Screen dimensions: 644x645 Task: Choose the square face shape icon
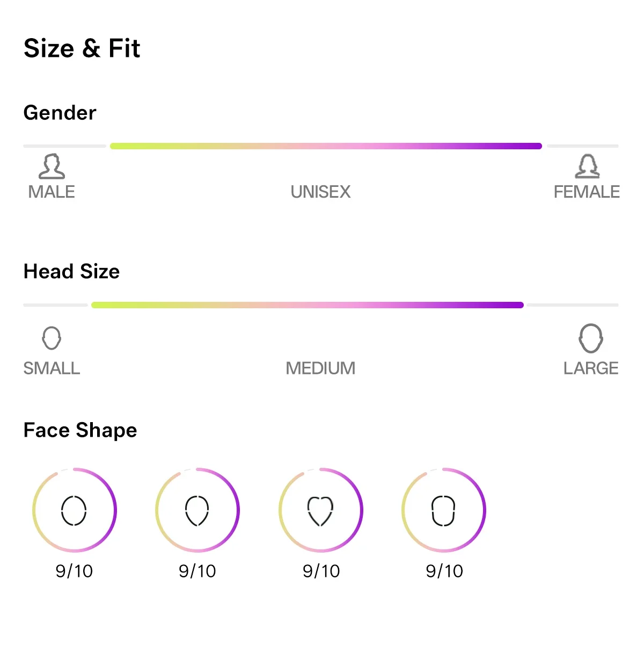(444, 510)
